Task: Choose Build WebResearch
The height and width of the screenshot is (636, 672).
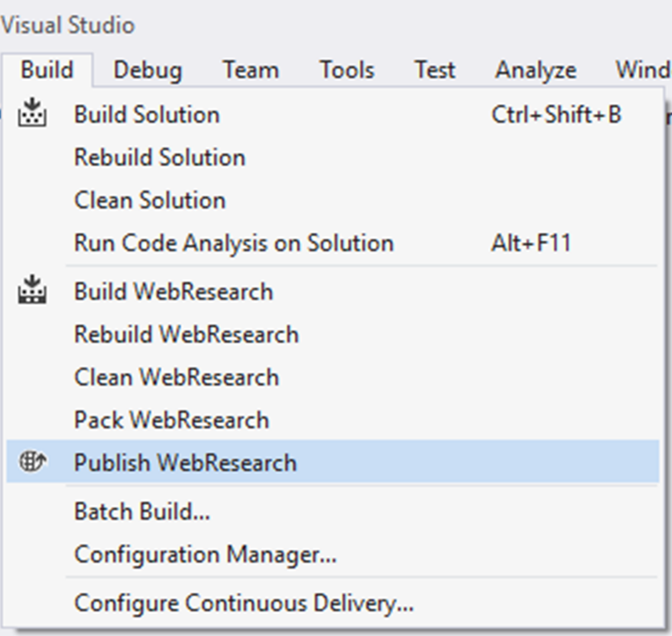Action: [333, 292]
